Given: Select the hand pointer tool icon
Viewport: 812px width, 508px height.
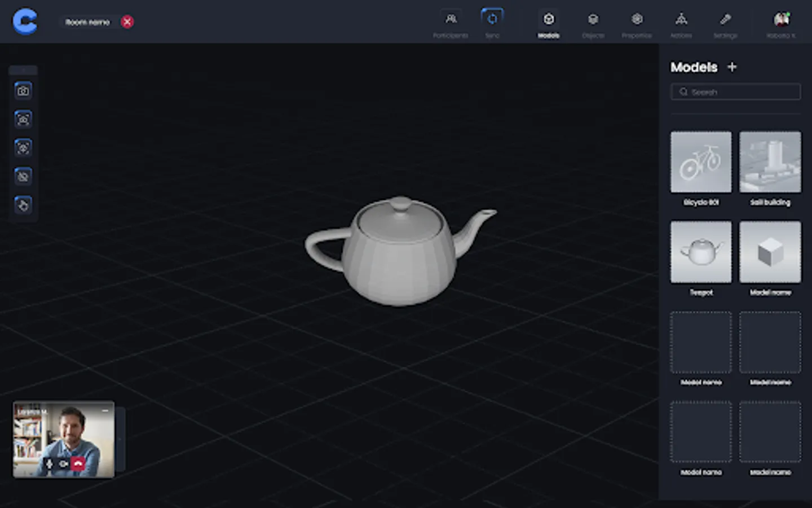Looking at the screenshot, I should [23, 205].
